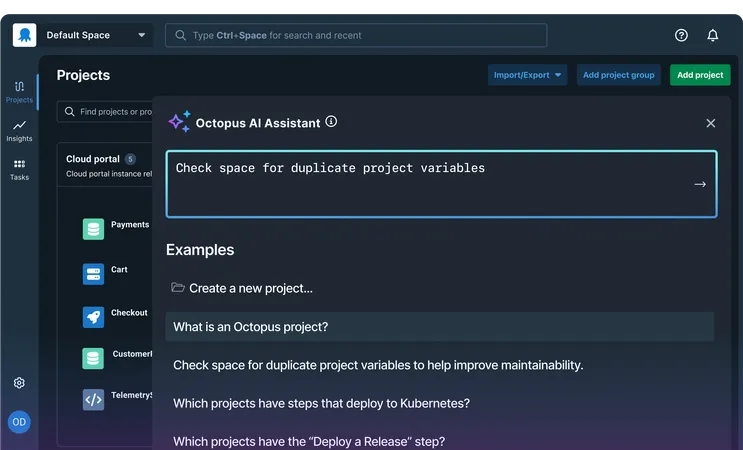Viewport: 743px width, 450px height.
Task: Open the settings gear icon
Action: pyautogui.click(x=19, y=383)
